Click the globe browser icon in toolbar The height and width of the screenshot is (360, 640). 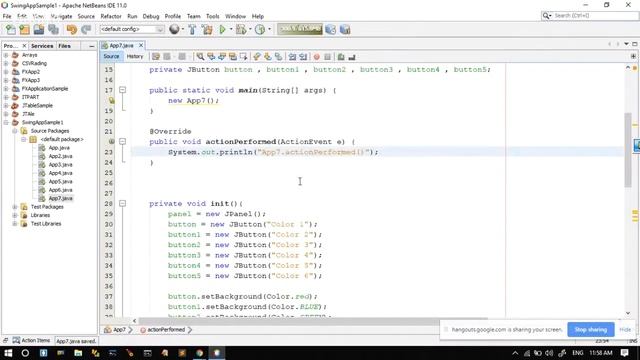[174, 29]
